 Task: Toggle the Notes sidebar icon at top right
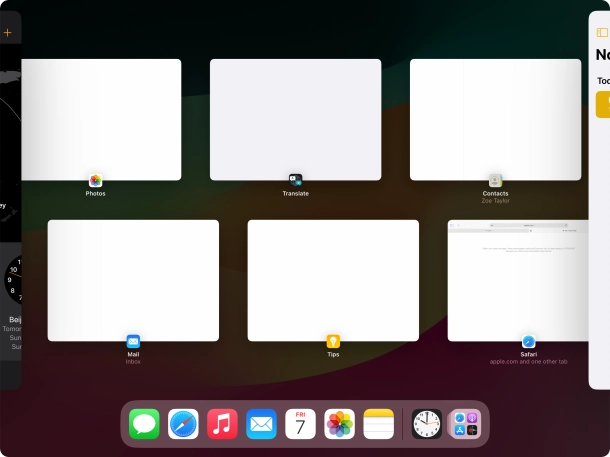coord(602,33)
